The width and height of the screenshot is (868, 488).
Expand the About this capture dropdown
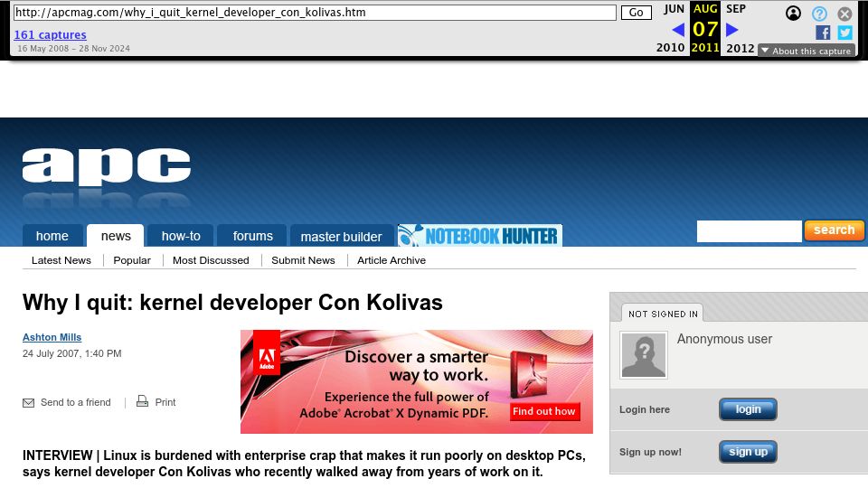click(806, 51)
